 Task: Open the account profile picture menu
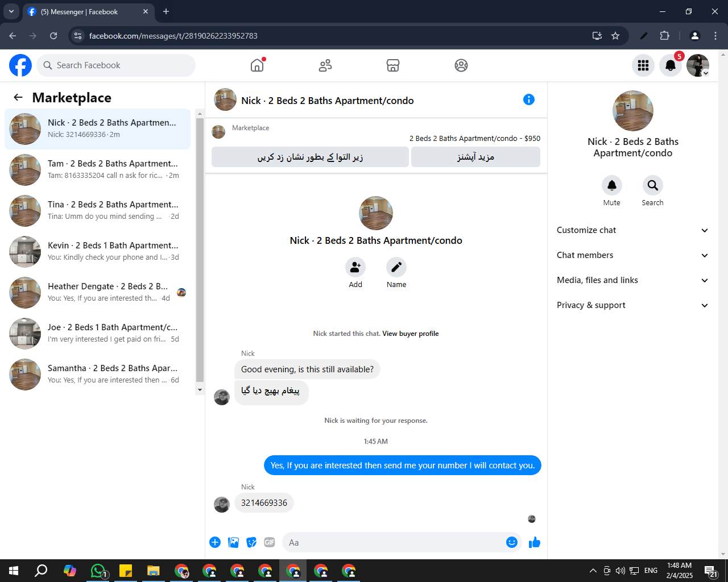(x=698, y=65)
